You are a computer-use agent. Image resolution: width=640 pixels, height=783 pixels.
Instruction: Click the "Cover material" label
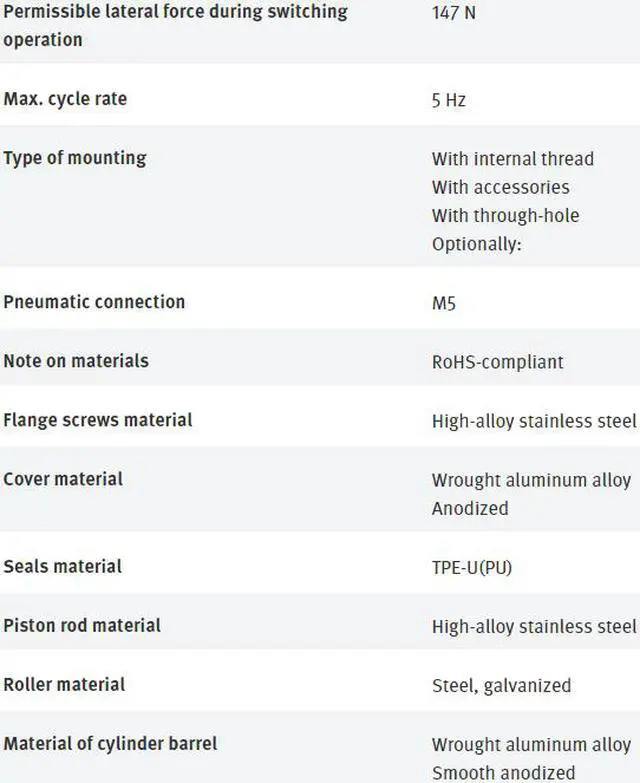pos(63,479)
